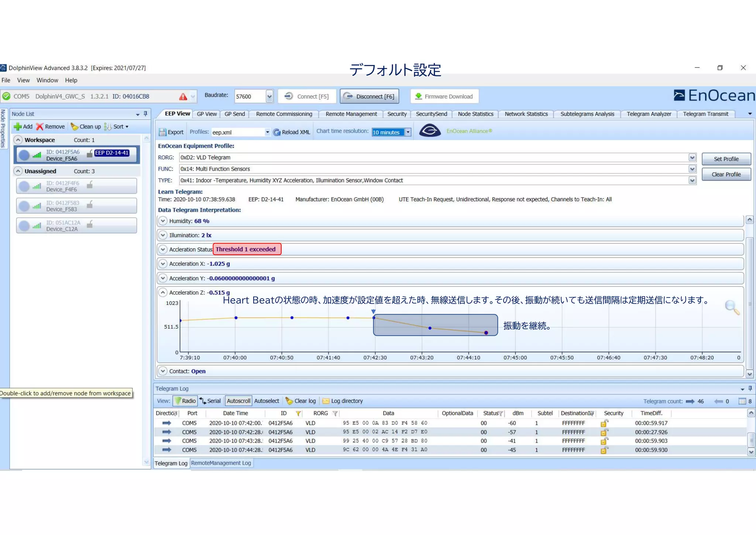This screenshot has width=756, height=535.
Task: Click the Reload XML icon
Action: [276, 132]
